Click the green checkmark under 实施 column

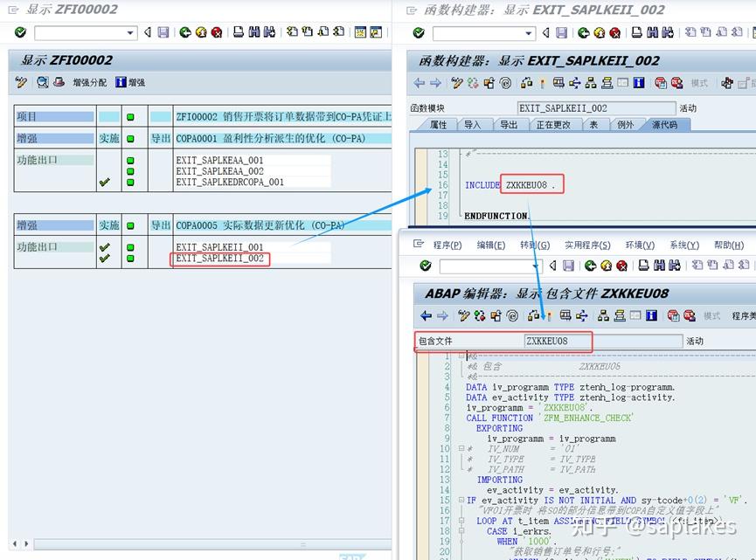[x=106, y=182]
